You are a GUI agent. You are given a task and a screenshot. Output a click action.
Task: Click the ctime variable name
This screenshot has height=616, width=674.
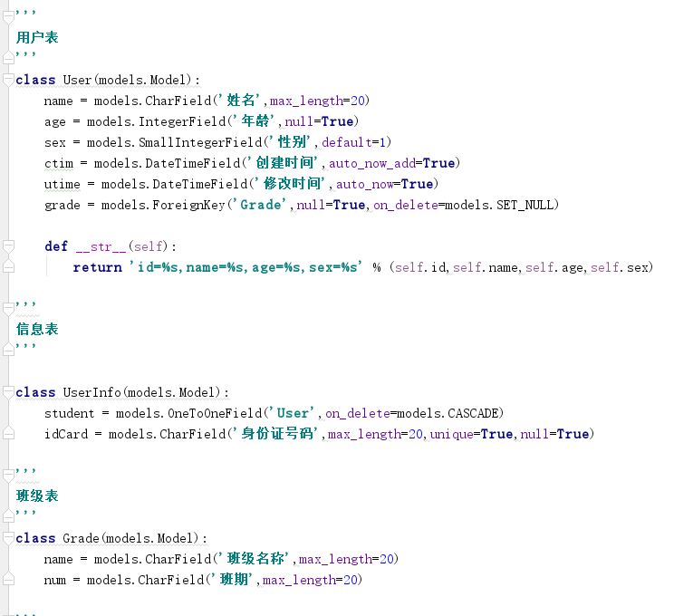pos(59,163)
